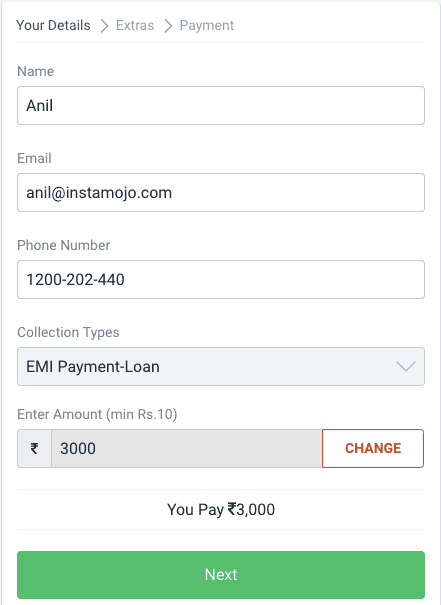Image resolution: width=441 pixels, height=605 pixels.
Task: Click the chevron arrow after Your Details
Action: point(104,26)
